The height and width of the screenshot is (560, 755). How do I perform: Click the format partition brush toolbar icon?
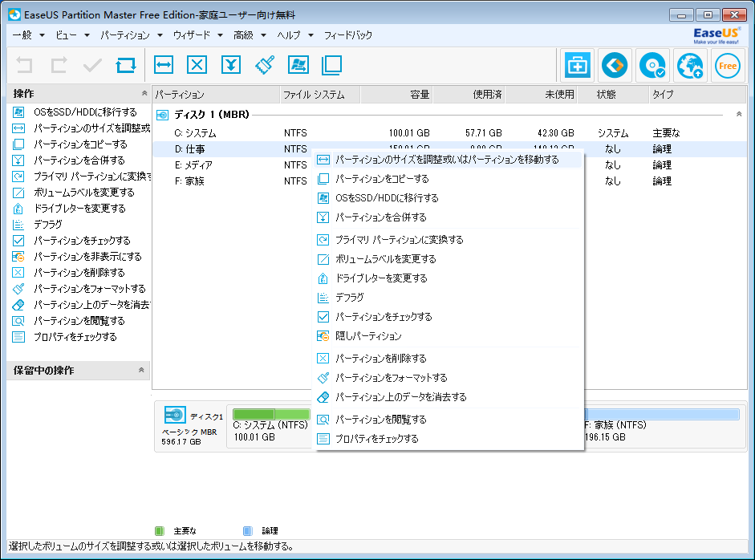pos(265,65)
